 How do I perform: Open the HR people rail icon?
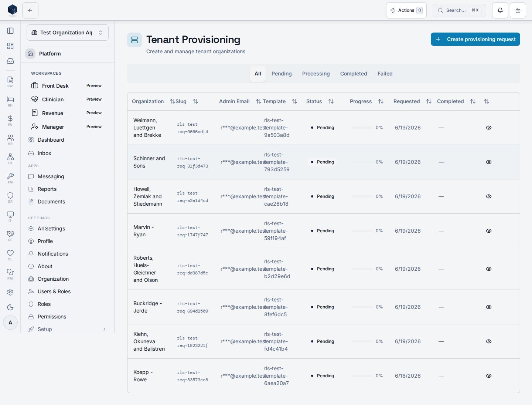(x=10, y=139)
